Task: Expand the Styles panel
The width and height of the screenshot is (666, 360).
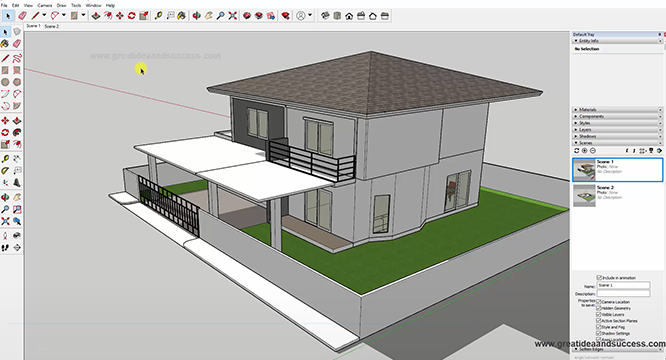Action: tap(617, 123)
